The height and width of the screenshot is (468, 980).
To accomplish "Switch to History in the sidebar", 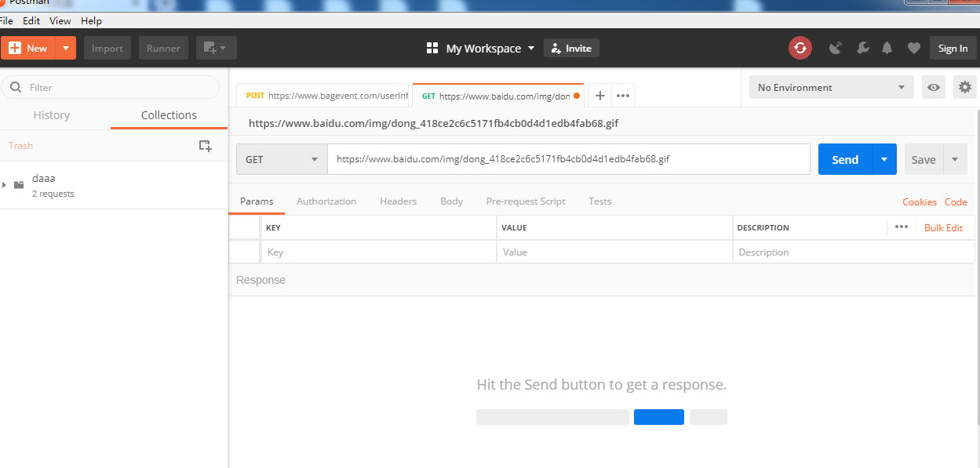I will coord(52,114).
